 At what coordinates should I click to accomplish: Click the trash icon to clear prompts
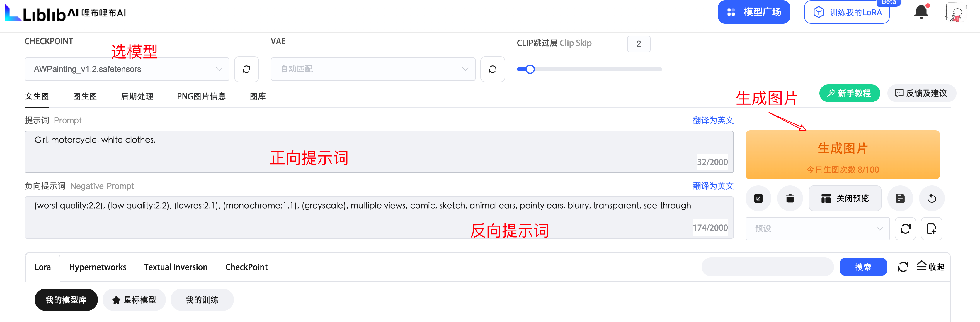pos(790,198)
